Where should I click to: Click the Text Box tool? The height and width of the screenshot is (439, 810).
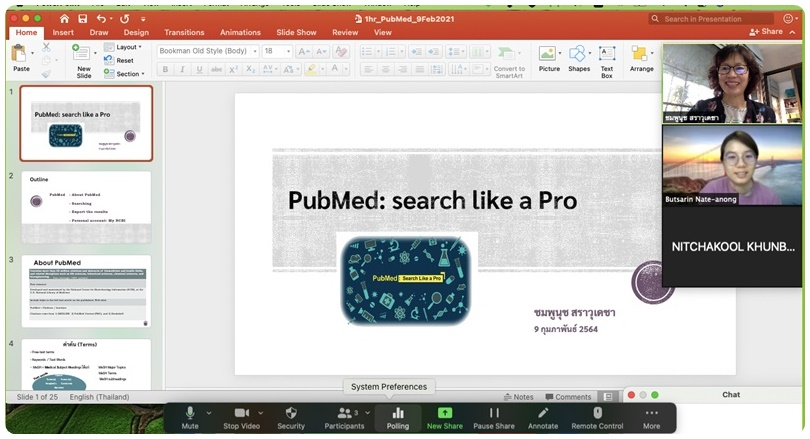point(607,58)
